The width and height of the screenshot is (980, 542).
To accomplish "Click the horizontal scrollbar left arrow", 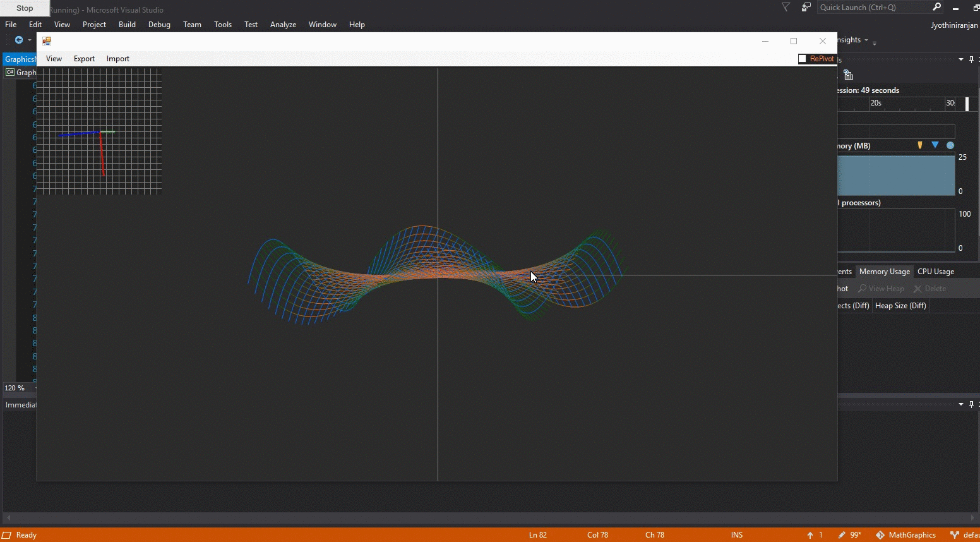I will 8,517.
